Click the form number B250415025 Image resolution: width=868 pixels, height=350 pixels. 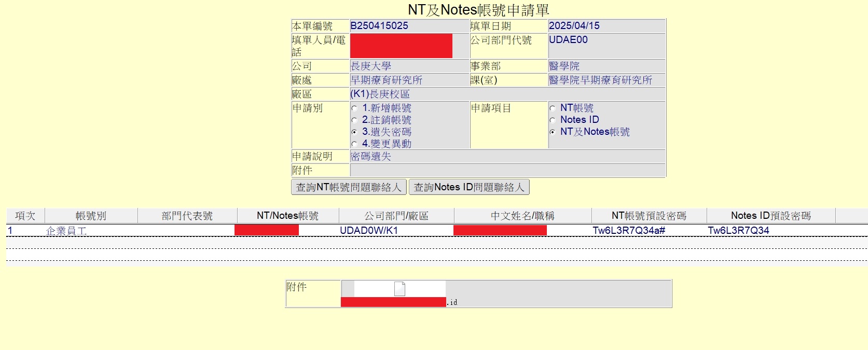click(379, 26)
